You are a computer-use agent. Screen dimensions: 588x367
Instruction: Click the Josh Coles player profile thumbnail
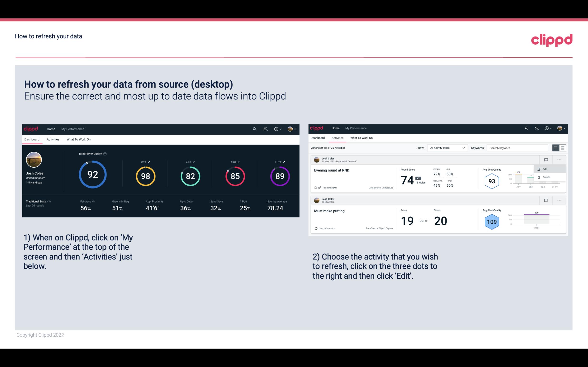coord(34,159)
